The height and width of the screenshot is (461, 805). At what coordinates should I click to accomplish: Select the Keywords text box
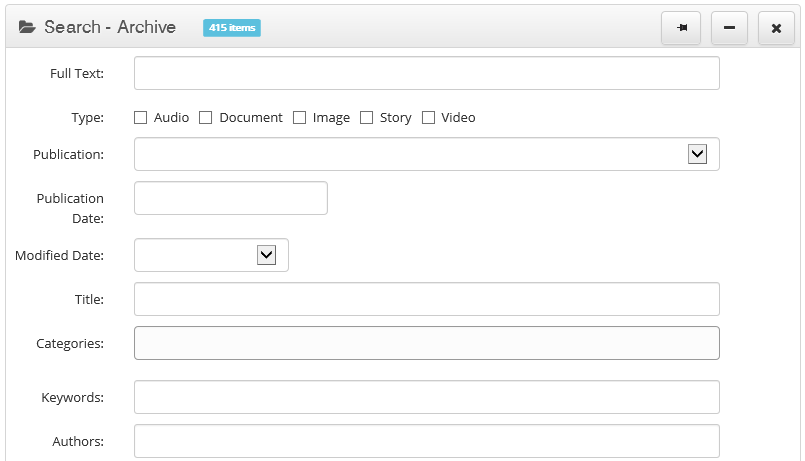tap(427, 397)
